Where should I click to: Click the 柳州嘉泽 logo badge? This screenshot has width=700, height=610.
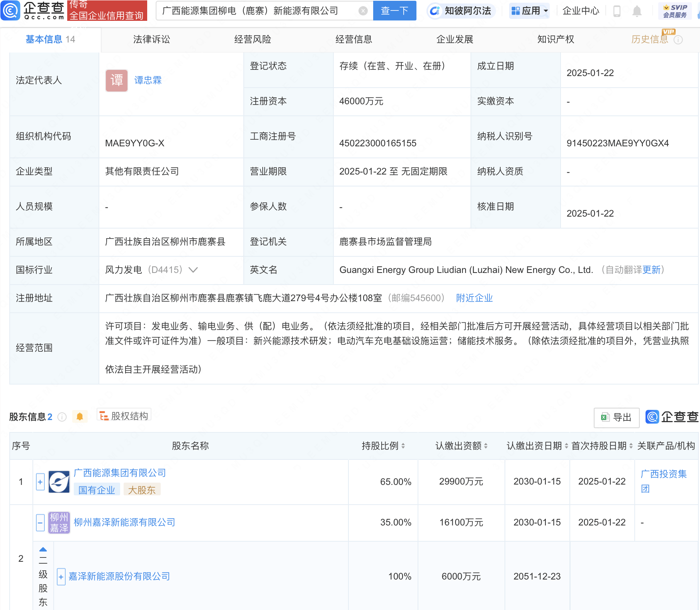pyautogui.click(x=59, y=523)
